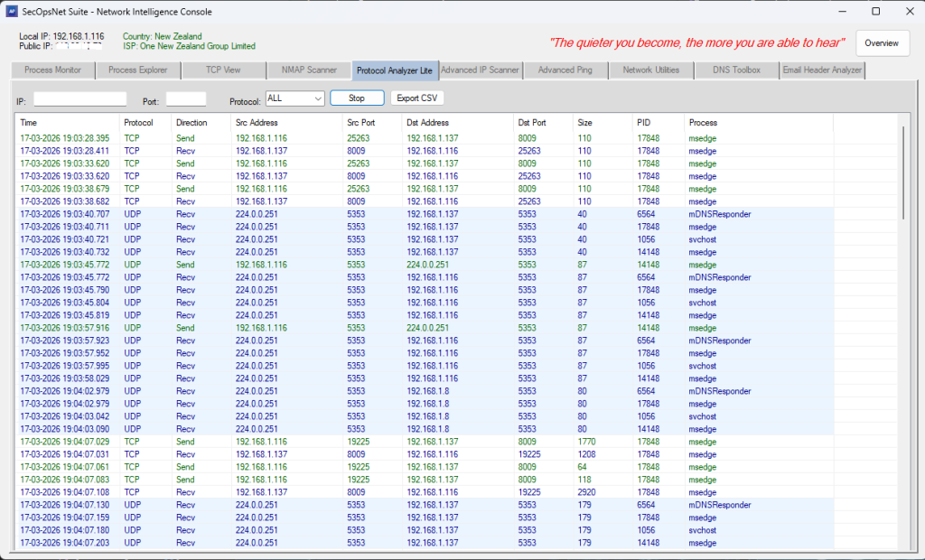
Task: Switch to the Process Monitor tab
Action: pyautogui.click(x=52, y=70)
